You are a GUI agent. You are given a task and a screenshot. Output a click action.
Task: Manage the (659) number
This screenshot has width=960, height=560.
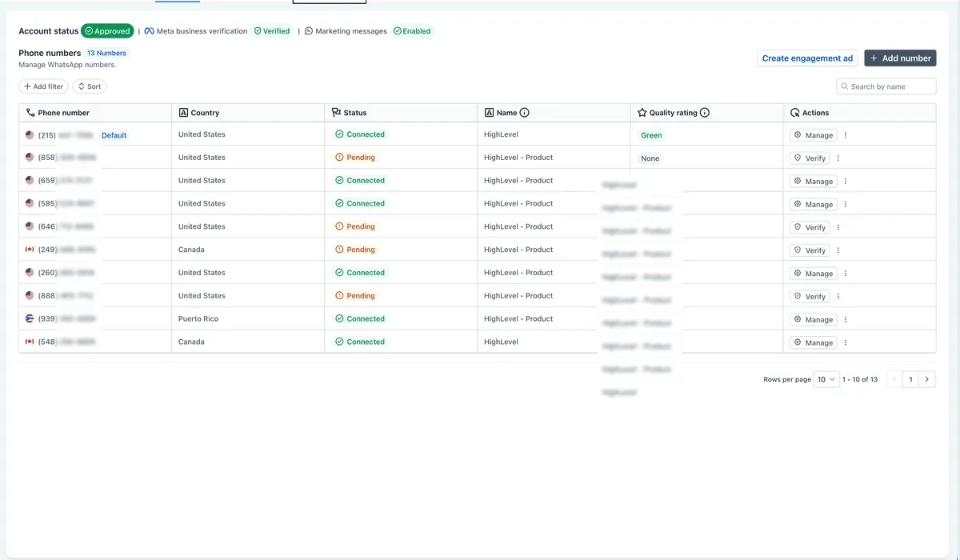(814, 182)
